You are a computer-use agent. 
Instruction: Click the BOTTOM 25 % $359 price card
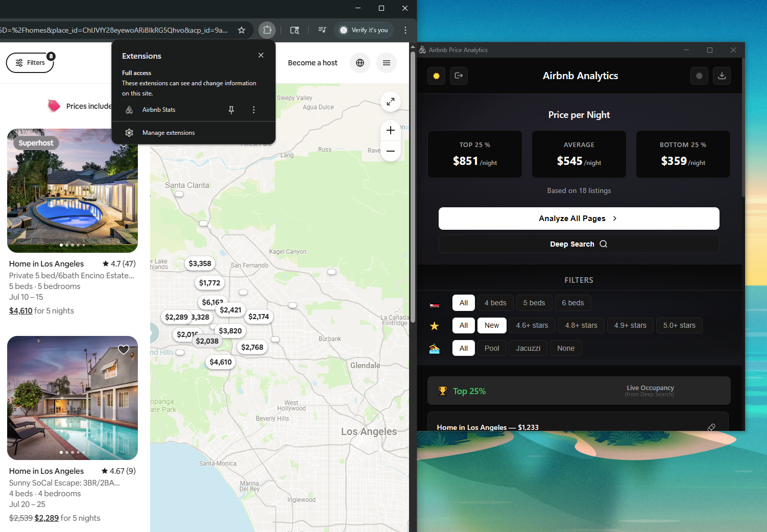pyautogui.click(x=683, y=154)
